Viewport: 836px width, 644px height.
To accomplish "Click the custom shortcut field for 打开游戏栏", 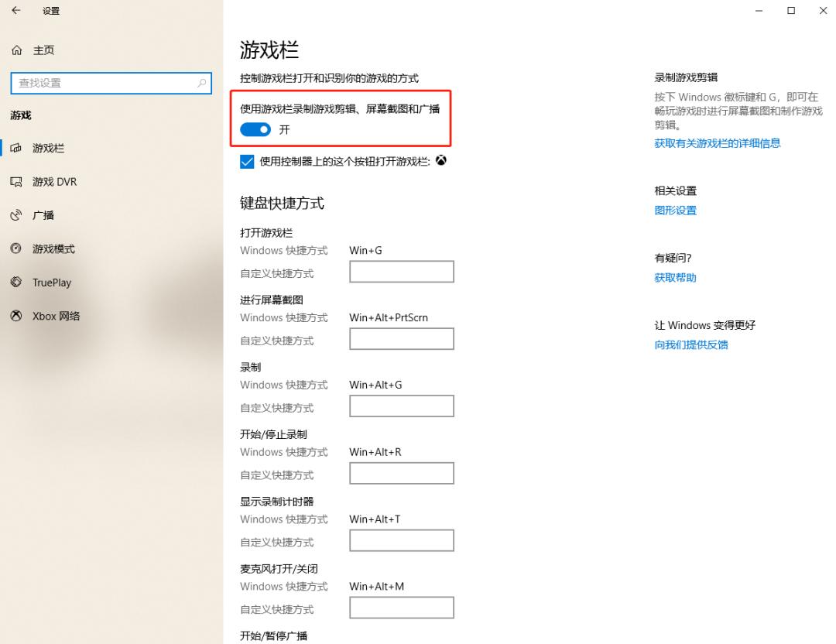I will [x=401, y=271].
